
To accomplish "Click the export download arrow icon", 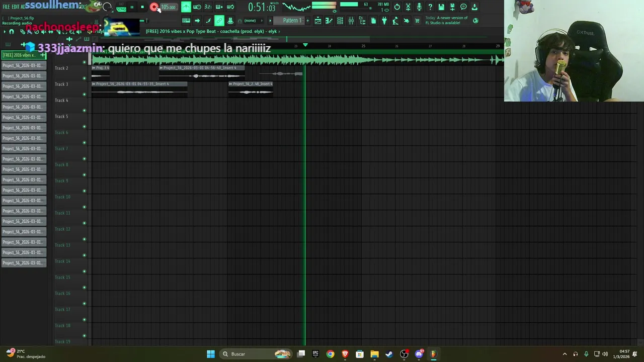I will pyautogui.click(x=474, y=7).
